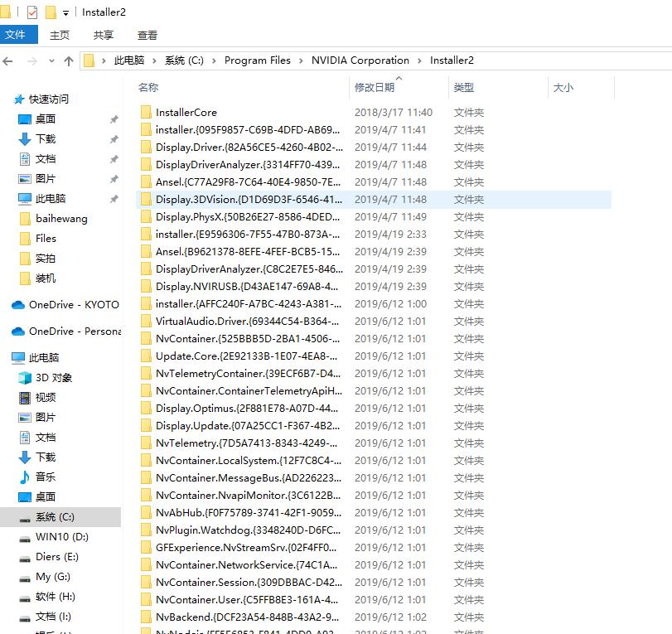Click 系统 (C:) in the address bar
The image size is (672, 634).
click(184, 60)
